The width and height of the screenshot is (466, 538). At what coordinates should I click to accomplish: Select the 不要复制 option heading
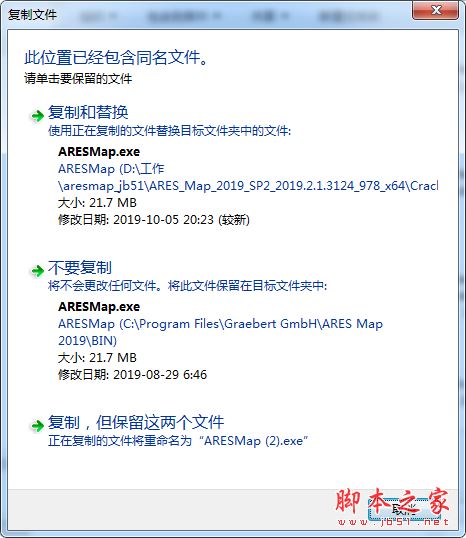80,268
